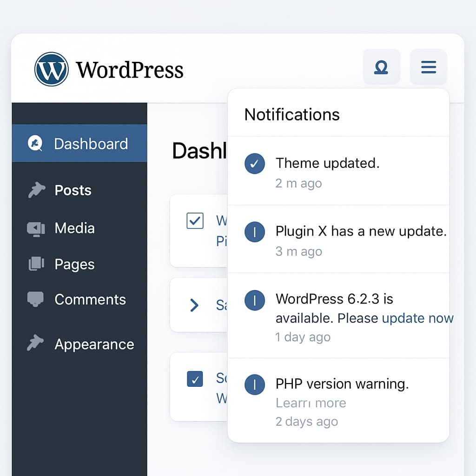Click the '2 days ago' timestamp
The width and height of the screenshot is (476, 476).
coord(307,421)
